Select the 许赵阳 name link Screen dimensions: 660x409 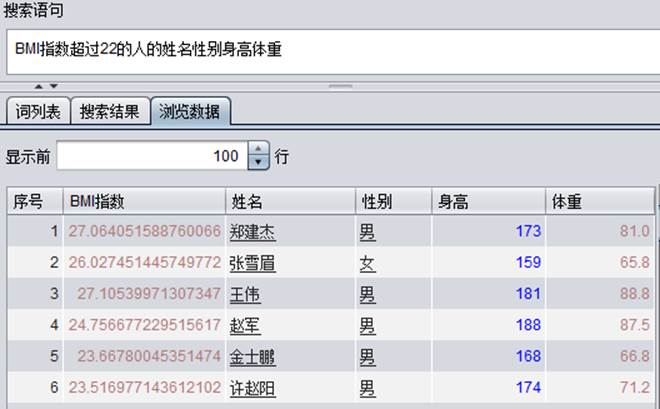coord(251,387)
